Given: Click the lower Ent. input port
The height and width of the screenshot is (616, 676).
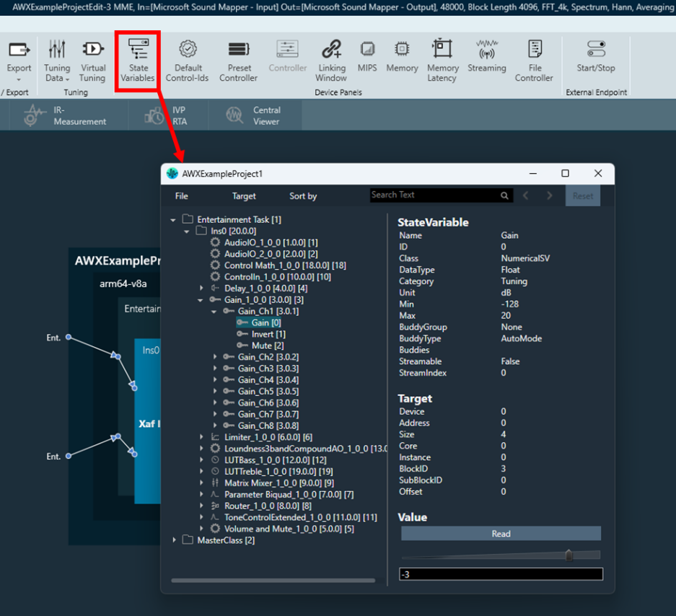Looking at the screenshot, I should (x=69, y=456).
